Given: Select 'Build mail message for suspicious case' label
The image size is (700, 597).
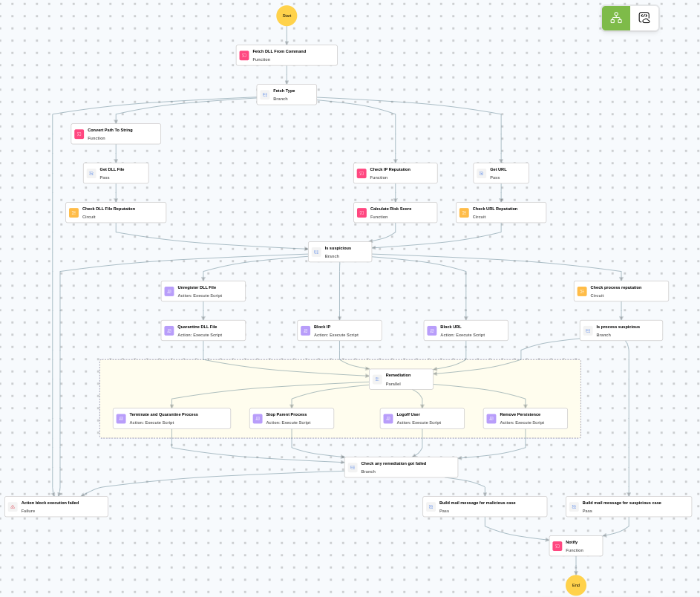Looking at the screenshot, I should pos(621,503).
